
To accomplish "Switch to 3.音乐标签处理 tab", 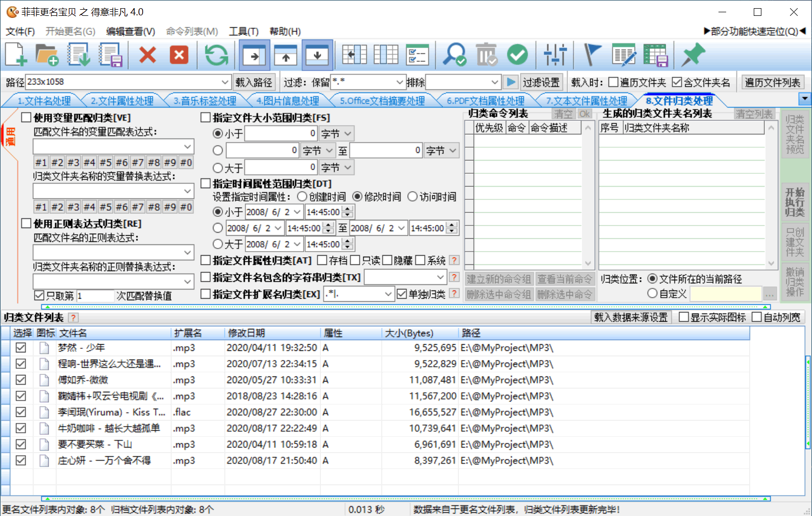I will 204,101.
